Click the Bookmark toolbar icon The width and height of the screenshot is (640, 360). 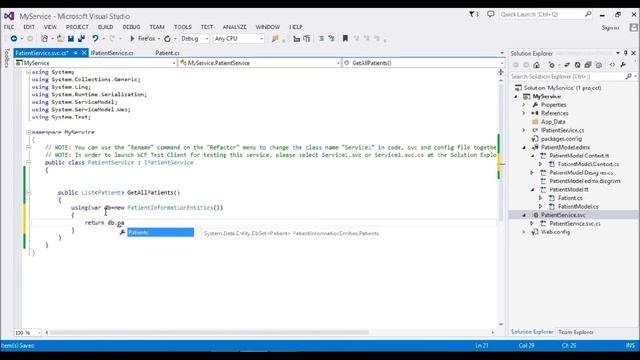345,38
